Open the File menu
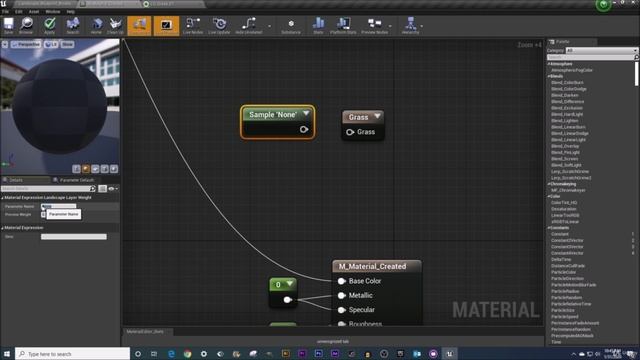640x360 pixels. tap(5, 11)
